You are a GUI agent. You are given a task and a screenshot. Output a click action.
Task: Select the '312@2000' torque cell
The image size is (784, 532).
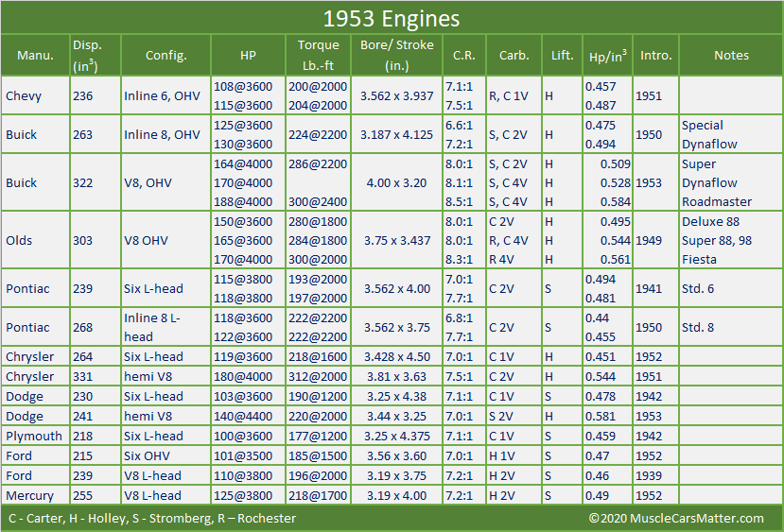pos(318,376)
